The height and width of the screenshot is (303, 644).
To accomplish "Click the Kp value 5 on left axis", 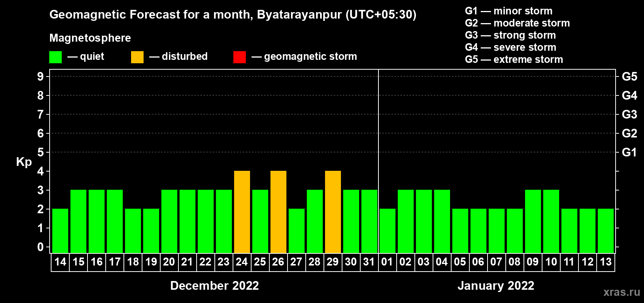I will coord(41,152).
